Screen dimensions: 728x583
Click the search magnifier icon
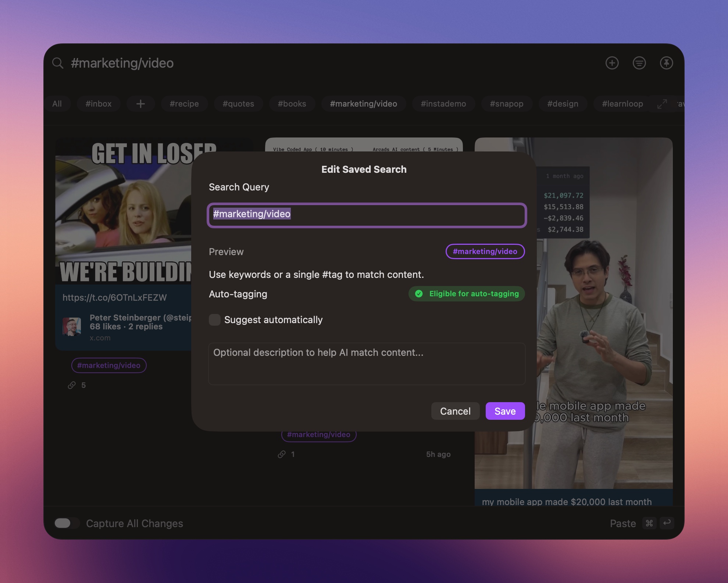click(x=58, y=63)
